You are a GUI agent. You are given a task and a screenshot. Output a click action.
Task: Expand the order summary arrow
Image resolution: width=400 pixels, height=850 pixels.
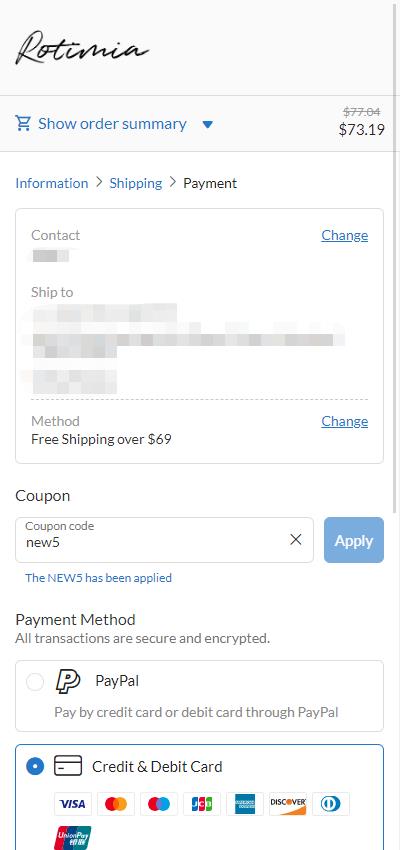[207, 125]
